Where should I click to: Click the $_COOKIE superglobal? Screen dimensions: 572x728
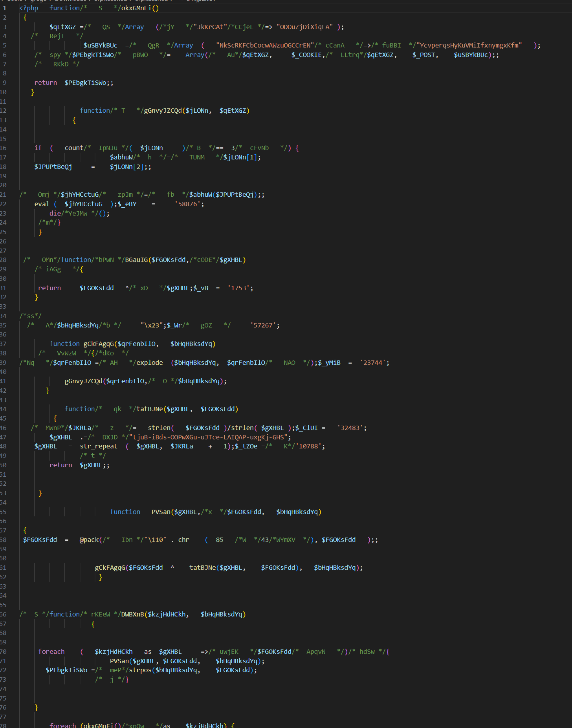coord(308,55)
